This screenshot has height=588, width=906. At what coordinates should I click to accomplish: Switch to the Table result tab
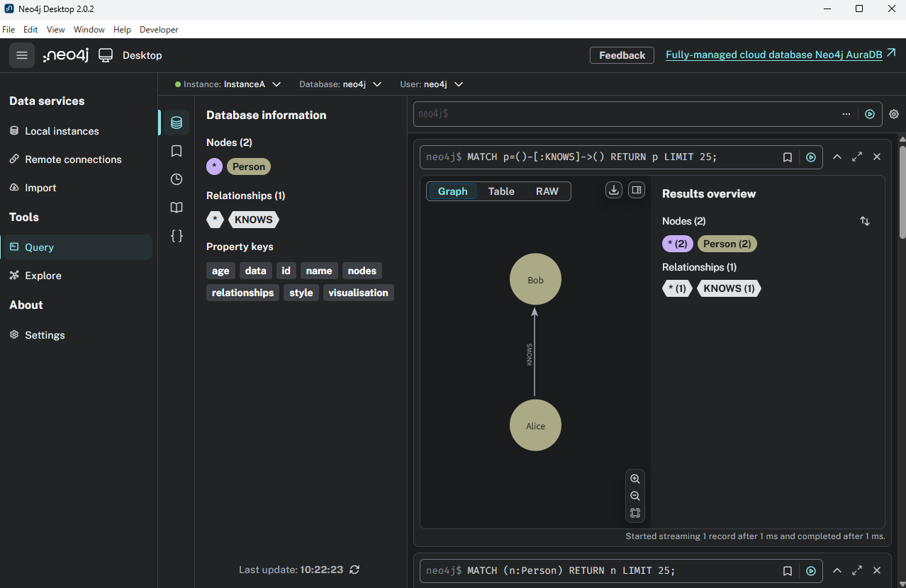pyautogui.click(x=501, y=191)
